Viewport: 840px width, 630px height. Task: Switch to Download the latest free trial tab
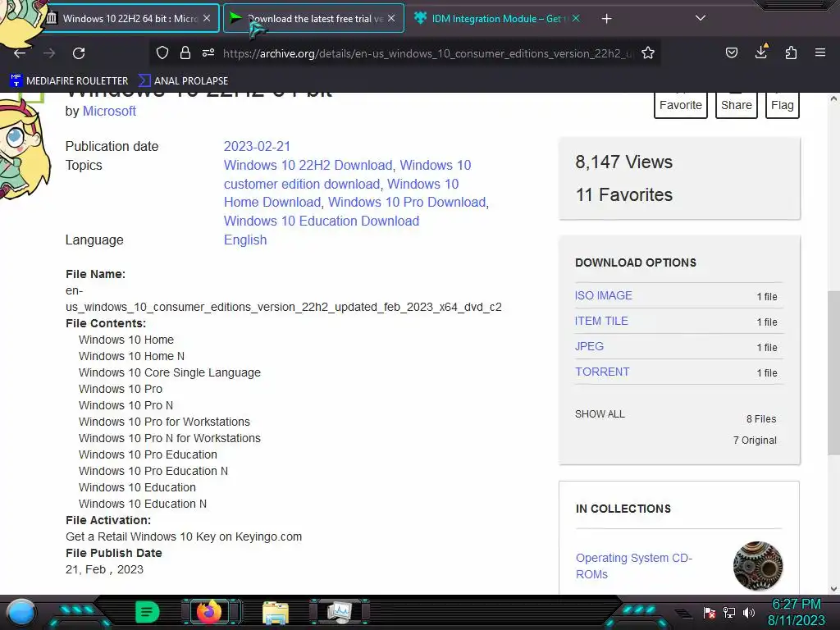[314, 18]
